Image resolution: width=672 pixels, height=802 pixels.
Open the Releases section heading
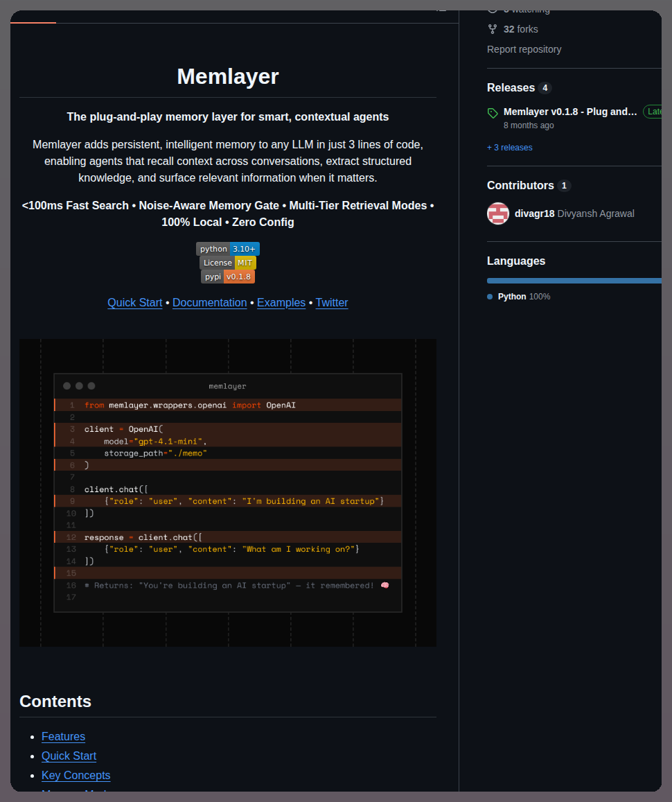tap(511, 87)
